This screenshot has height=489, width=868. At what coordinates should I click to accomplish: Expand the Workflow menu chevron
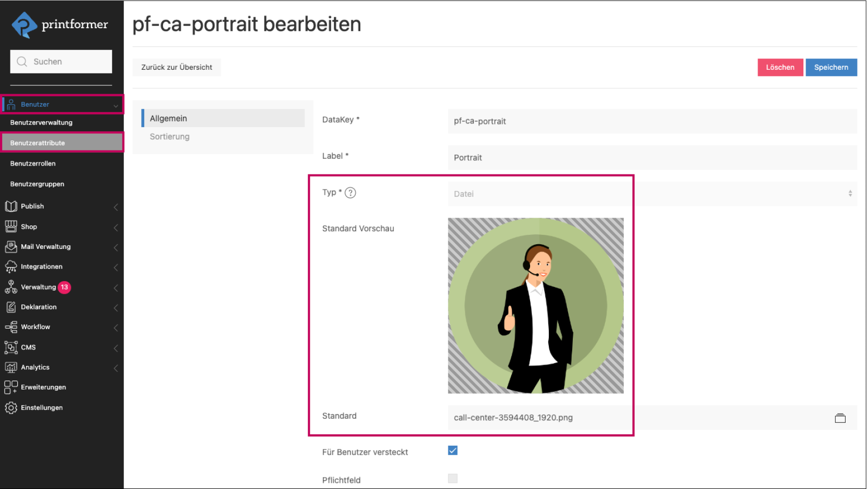click(x=116, y=328)
